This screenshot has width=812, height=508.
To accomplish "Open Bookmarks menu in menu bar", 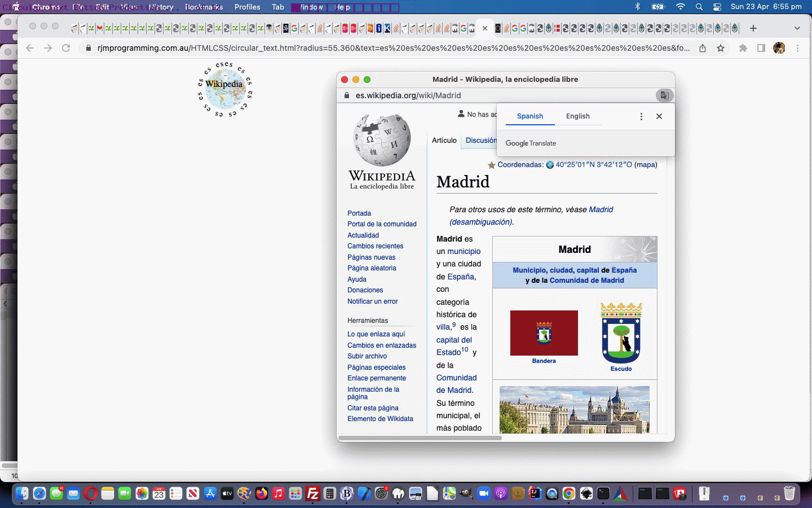I will (204, 7).
